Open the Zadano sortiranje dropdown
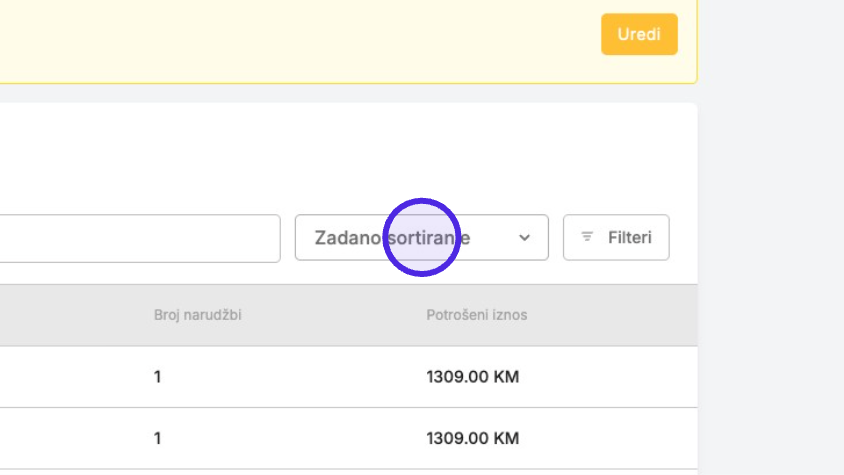 [x=421, y=238]
